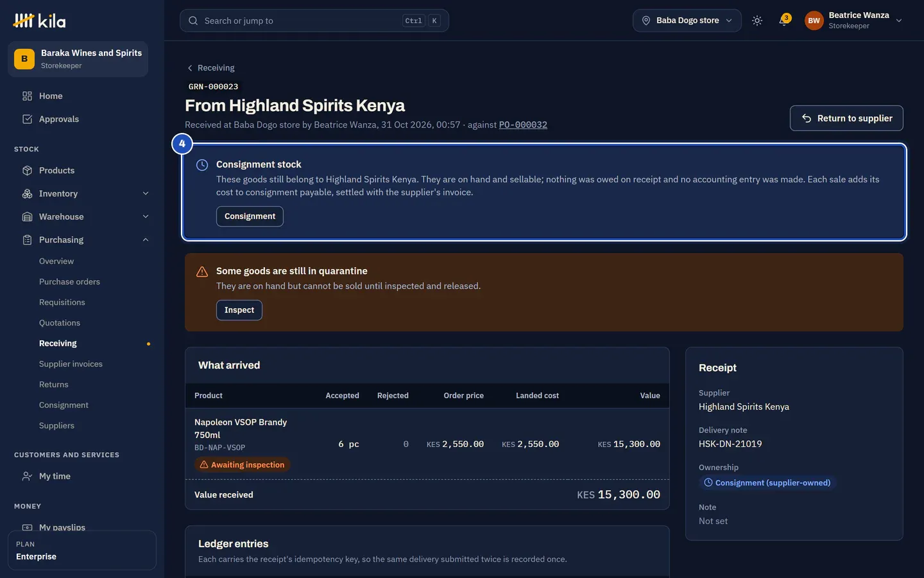Click the Approvals checkbox icon
The height and width of the screenshot is (578, 924).
(27, 119)
